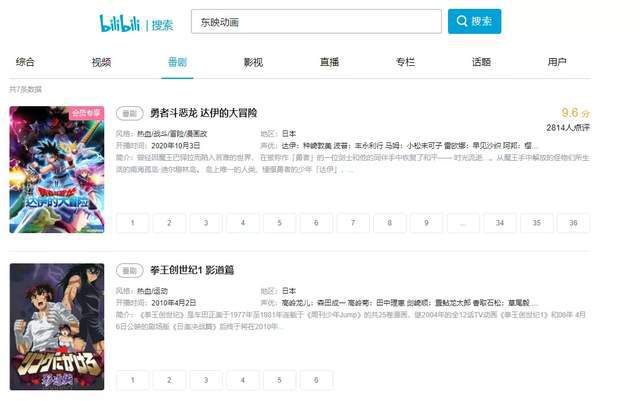Open 达伊的大冒险 poster thumbnail
The image size is (640, 401).
pos(57,169)
